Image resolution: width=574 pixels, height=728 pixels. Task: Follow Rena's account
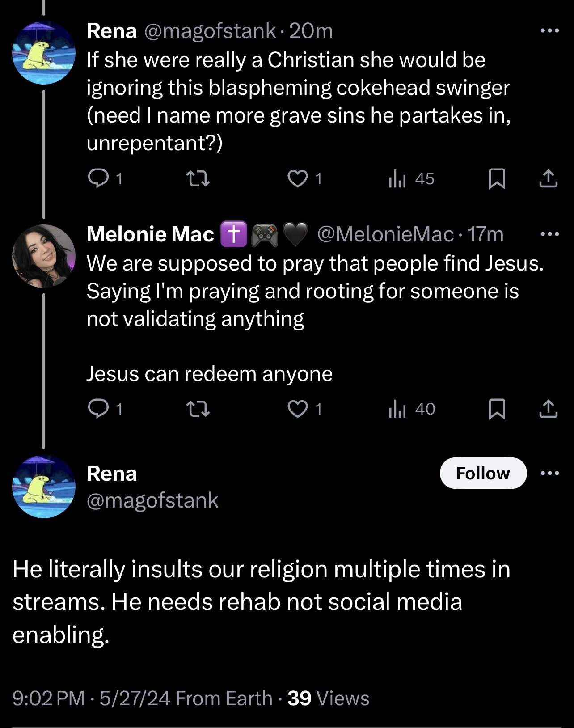coord(483,473)
